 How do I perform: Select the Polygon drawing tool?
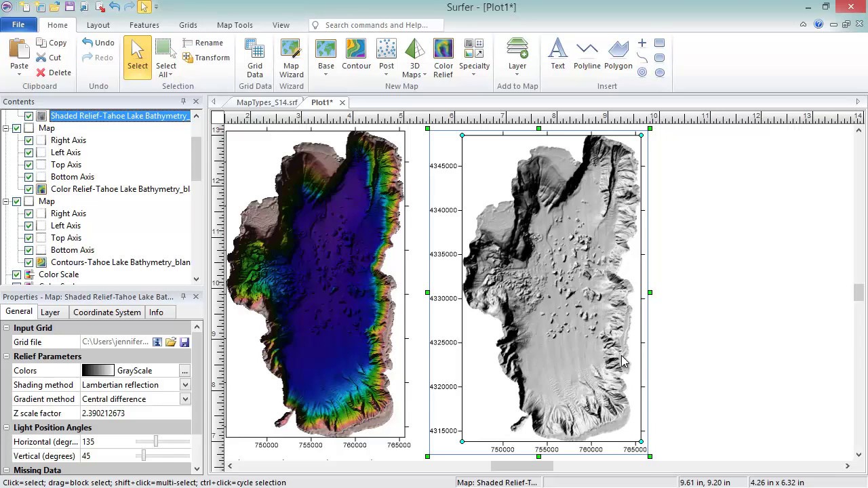618,54
